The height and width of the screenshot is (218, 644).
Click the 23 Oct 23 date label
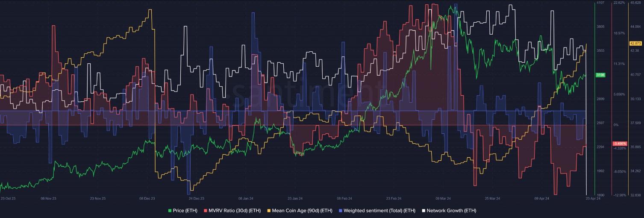(x=9, y=198)
